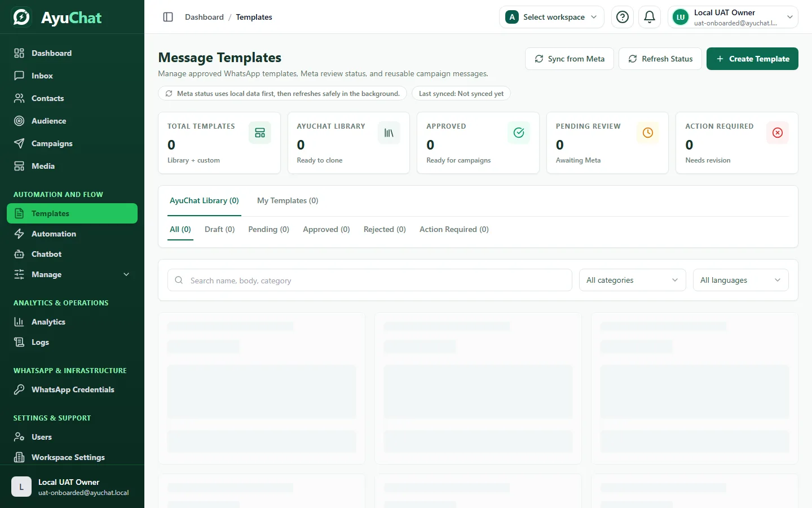
Task: Click the Sync from Meta button
Action: point(570,59)
